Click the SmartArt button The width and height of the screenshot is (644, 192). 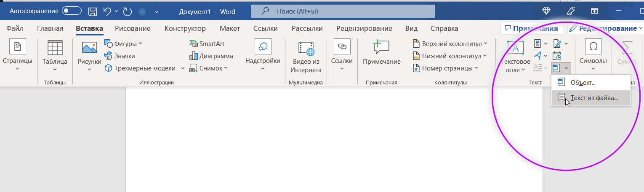coord(207,43)
